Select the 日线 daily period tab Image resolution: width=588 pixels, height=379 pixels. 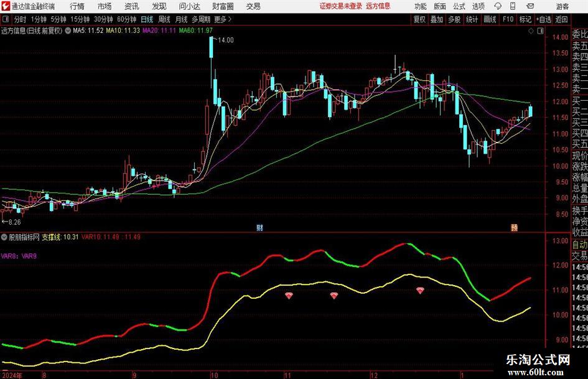tap(147, 19)
